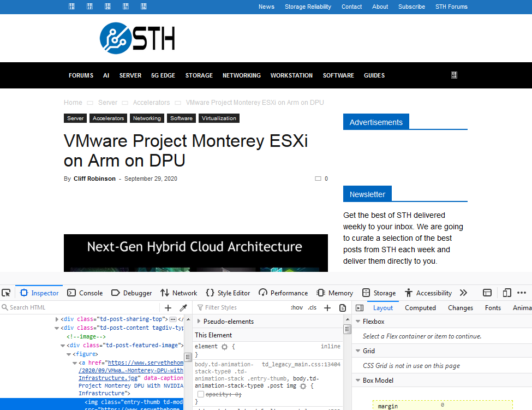Open author Cliff Robinson's page
Screen dimensions: 532x410
click(94, 179)
